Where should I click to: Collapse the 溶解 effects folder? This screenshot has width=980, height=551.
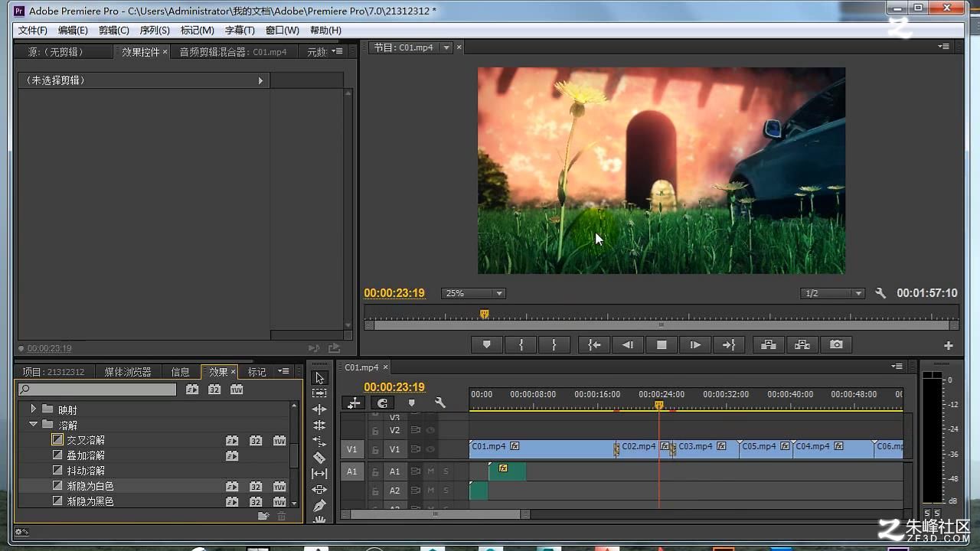click(x=33, y=424)
